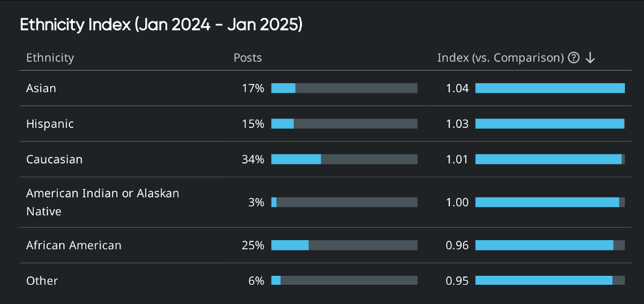Click the Hispanic 15% posts bar
This screenshot has height=304, width=644.
(344, 124)
